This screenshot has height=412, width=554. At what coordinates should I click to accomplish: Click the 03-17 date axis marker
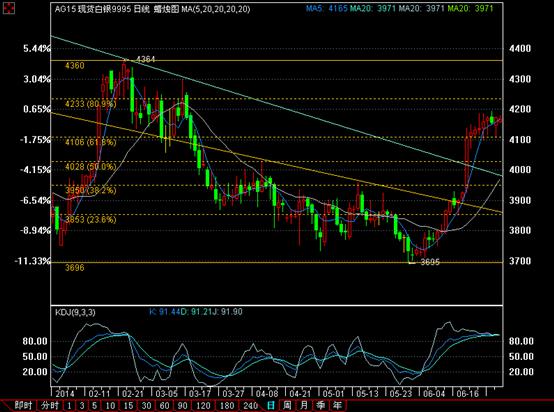200,394
